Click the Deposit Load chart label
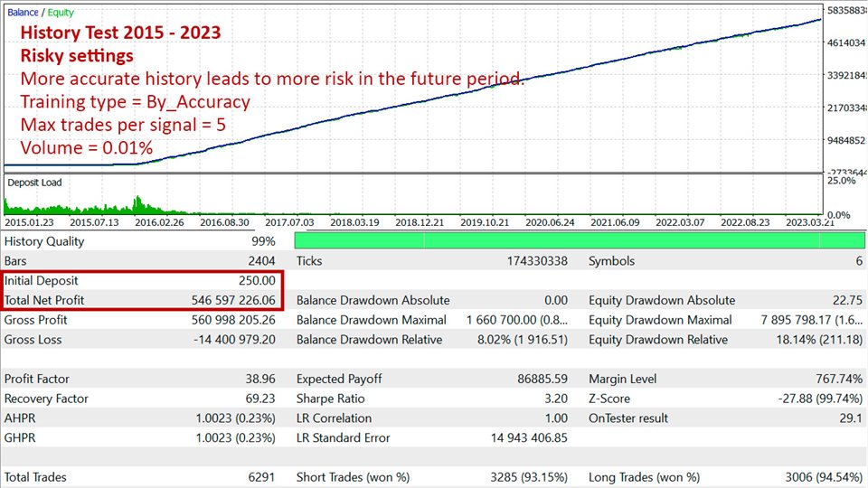 pyautogui.click(x=34, y=183)
